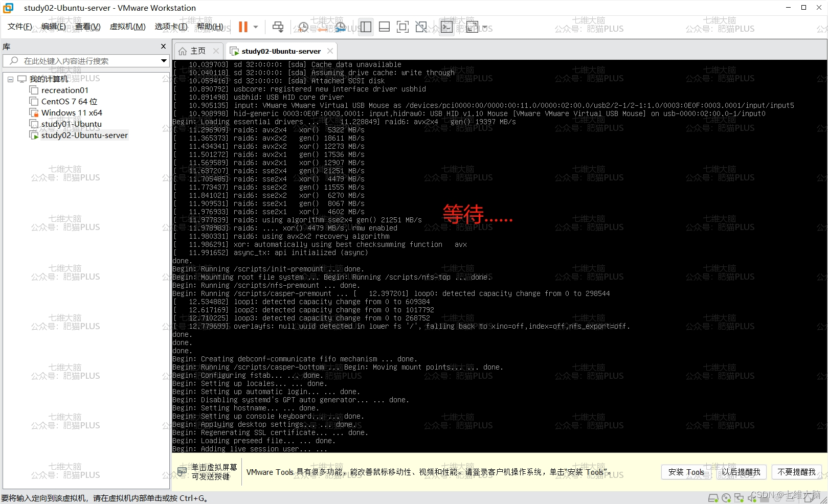Click the send Ctrl+Alt+Del toolbar icon
This screenshot has width=828, height=504.
(278, 27)
